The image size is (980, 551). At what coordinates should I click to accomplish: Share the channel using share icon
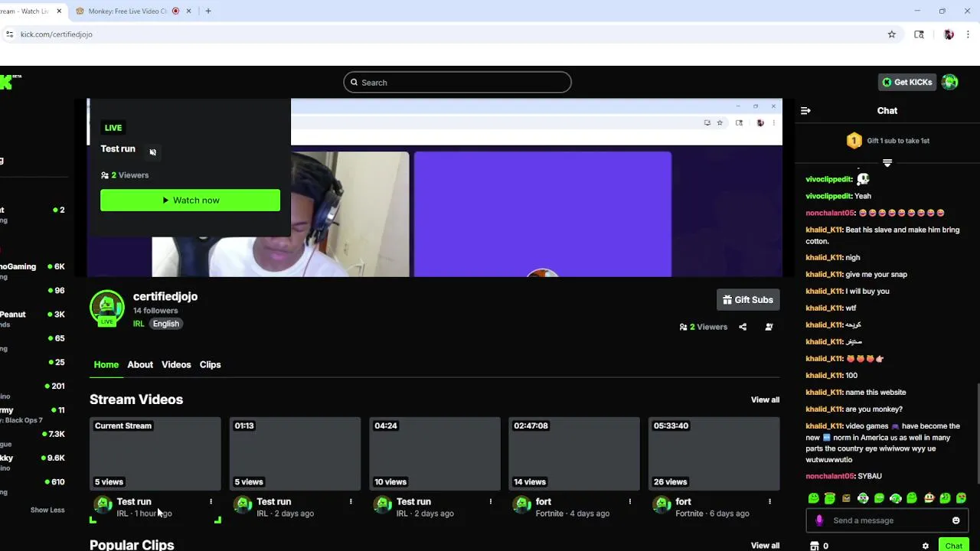tap(743, 327)
